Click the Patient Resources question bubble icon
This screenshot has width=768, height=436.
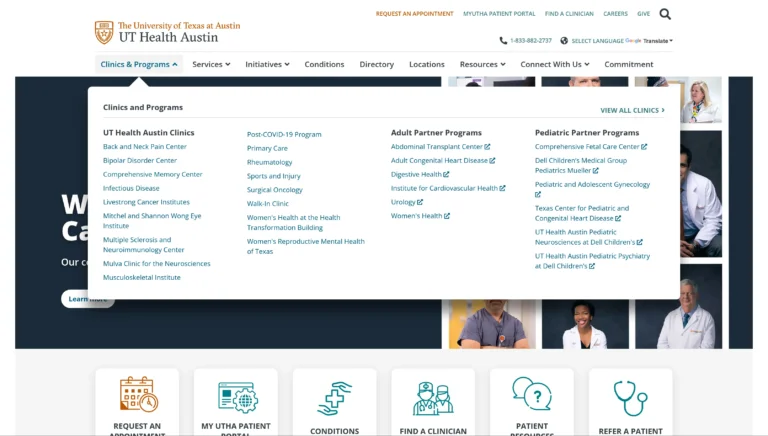[x=532, y=394]
